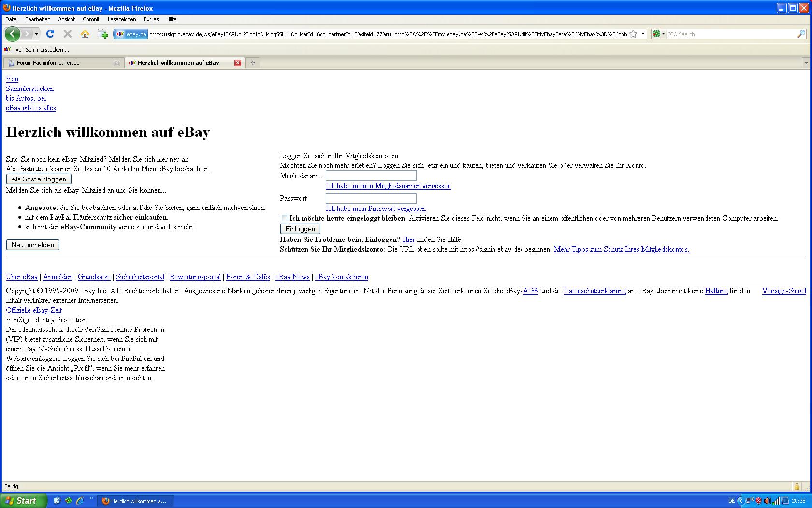Open the Chronik menu
Viewport: 812px width, 508px height.
click(91, 19)
